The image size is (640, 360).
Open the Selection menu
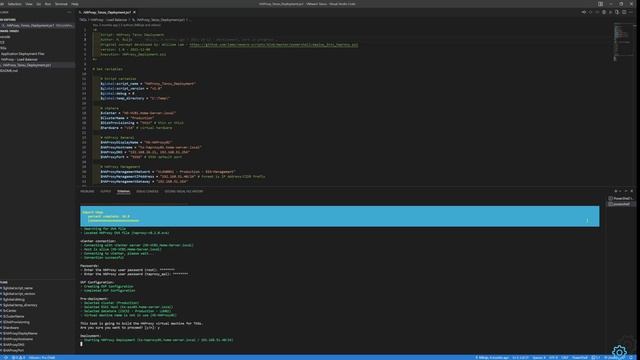15,4
